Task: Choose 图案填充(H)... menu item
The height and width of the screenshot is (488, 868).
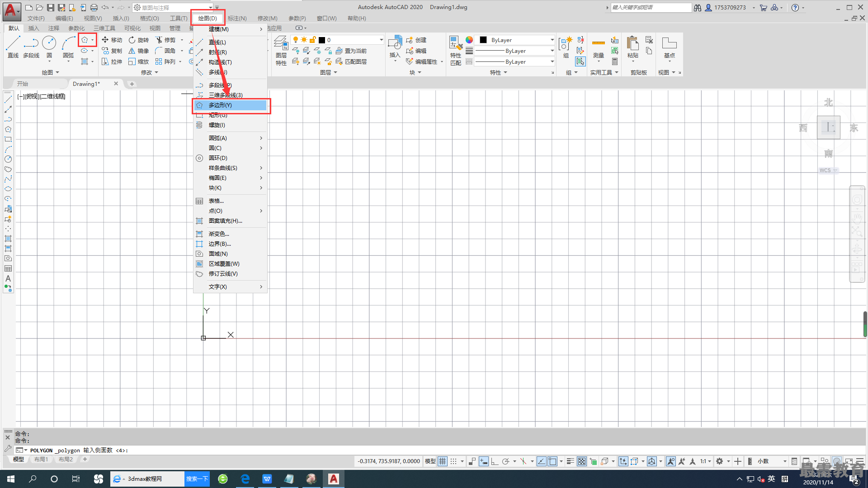Action: click(x=230, y=221)
